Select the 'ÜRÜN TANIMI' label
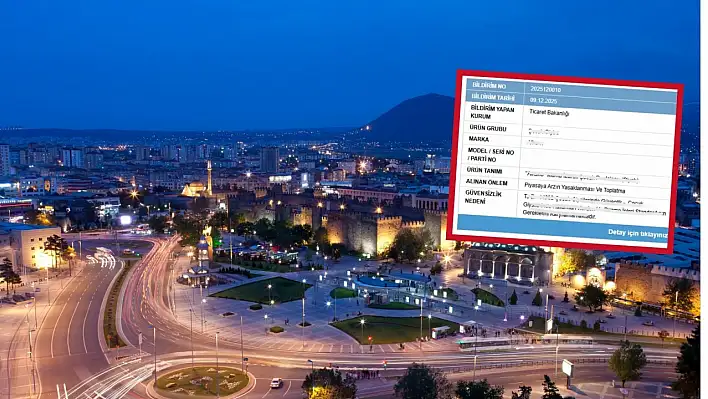This screenshot has width=708, height=399. pos(484,171)
